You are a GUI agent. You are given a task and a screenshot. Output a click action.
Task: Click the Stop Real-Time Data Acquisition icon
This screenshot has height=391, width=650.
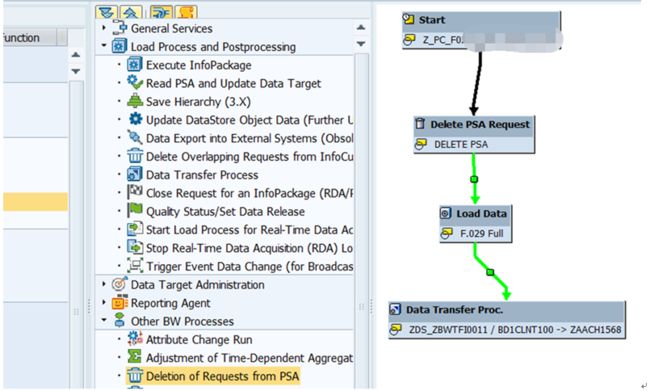(134, 248)
